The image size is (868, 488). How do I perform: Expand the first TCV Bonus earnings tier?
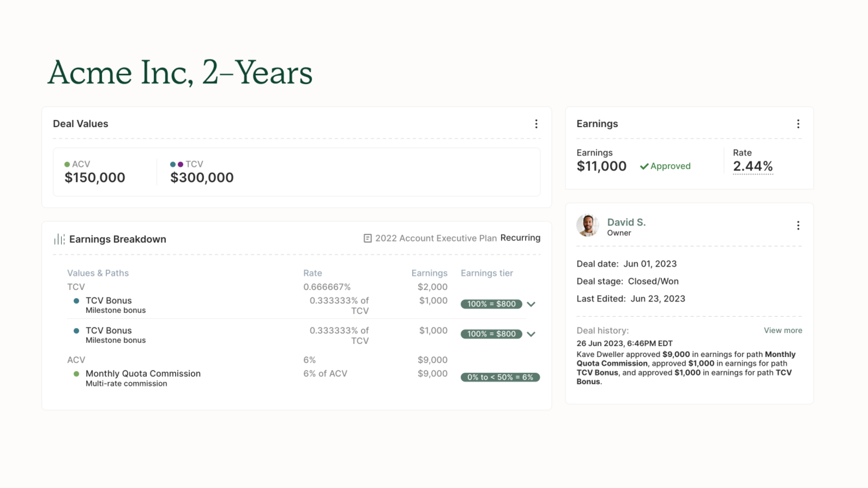pyautogui.click(x=531, y=304)
